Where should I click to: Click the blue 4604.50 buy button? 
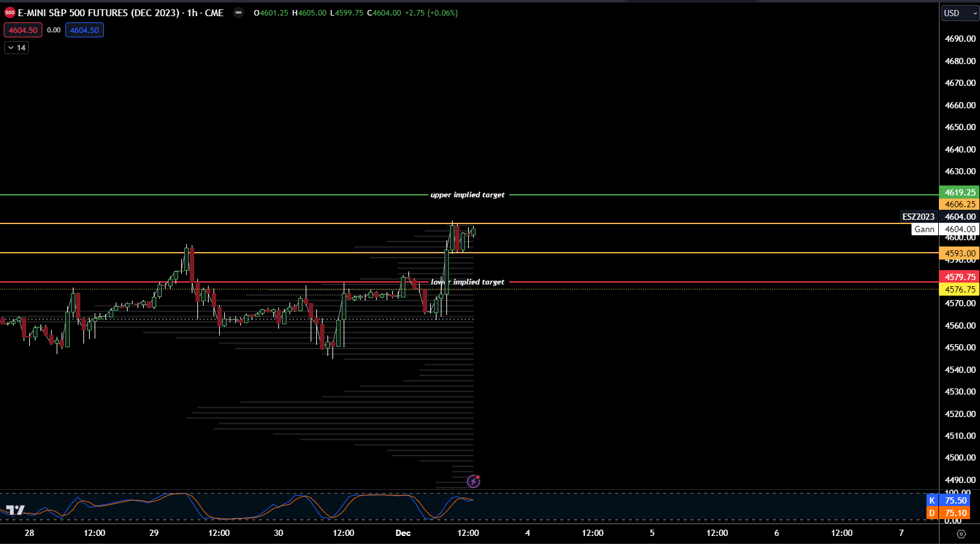tap(85, 30)
